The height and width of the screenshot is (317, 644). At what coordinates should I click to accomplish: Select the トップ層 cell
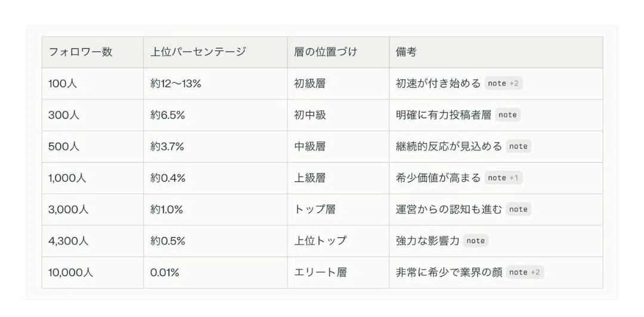pyautogui.click(x=339, y=209)
